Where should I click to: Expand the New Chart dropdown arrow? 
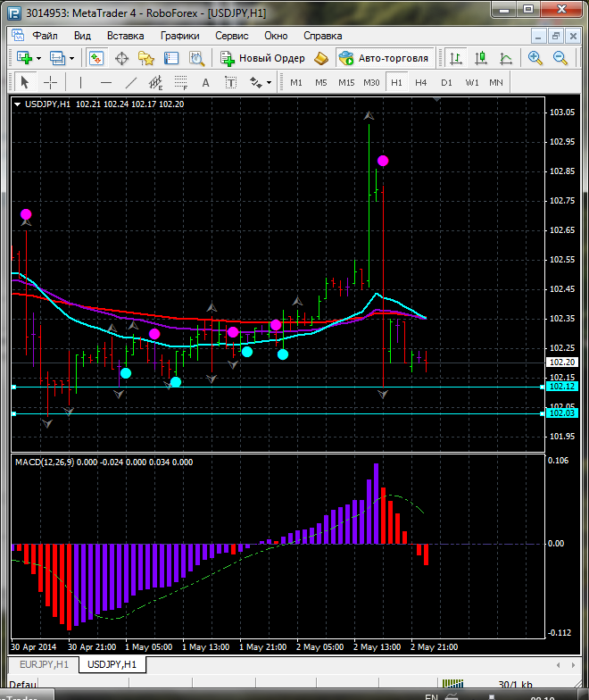38,58
